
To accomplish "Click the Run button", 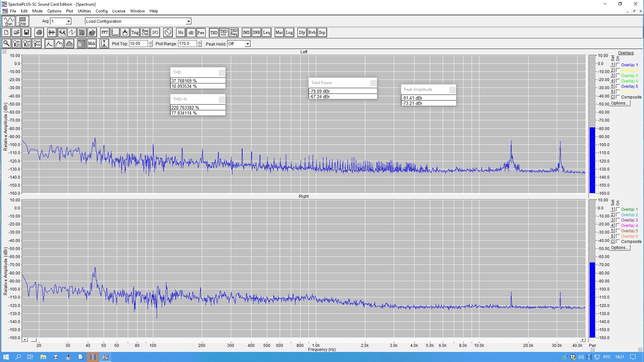I will pos(9,21).
